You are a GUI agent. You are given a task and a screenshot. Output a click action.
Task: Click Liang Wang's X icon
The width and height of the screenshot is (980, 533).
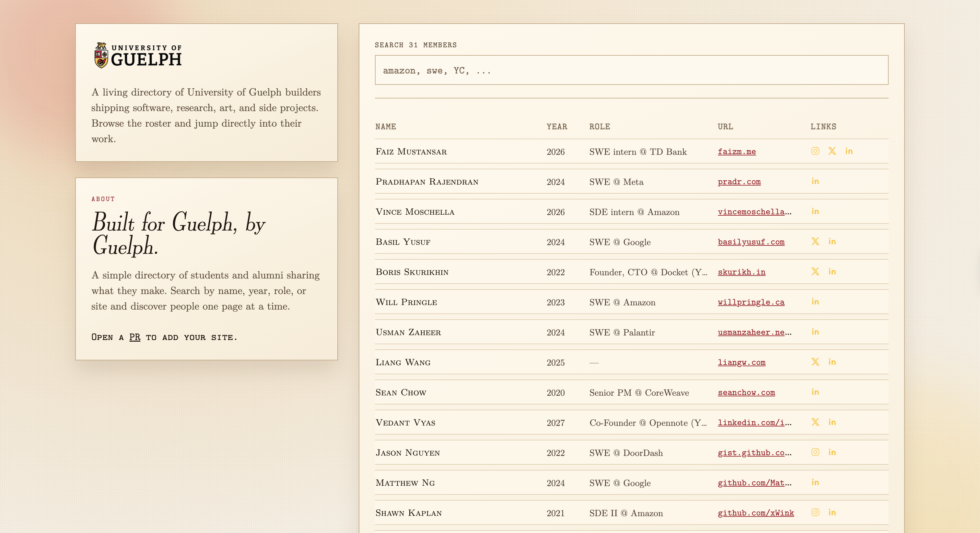point(815,362)
